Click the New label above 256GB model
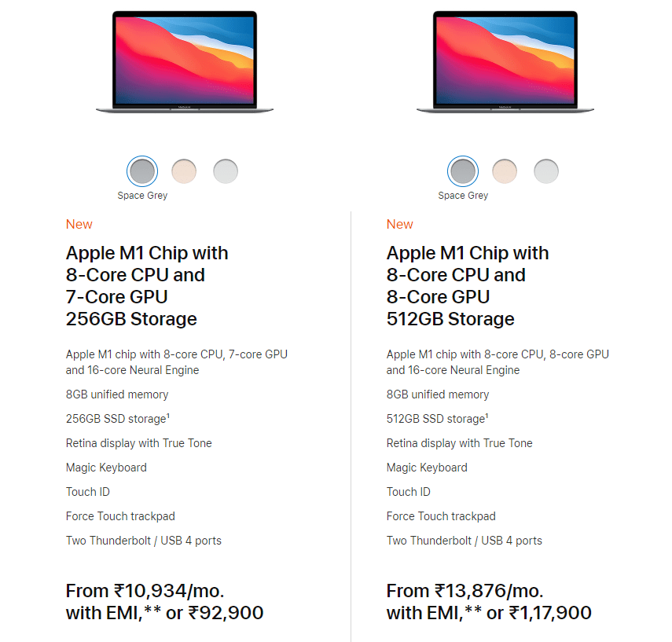The width and height of the screenshot is (672, 642). click(x=79, y=224)
